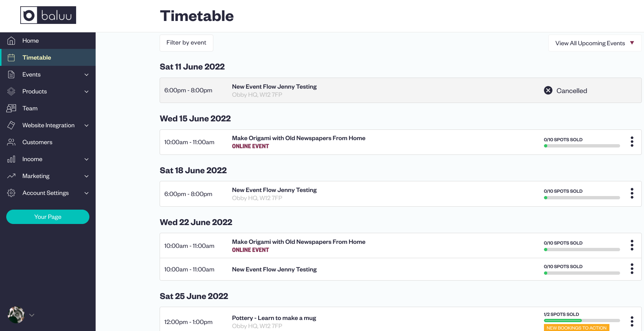Open three-dot menu for Sat 18 June event
This screenshot has height=331, width=644.
pos(632,193)
